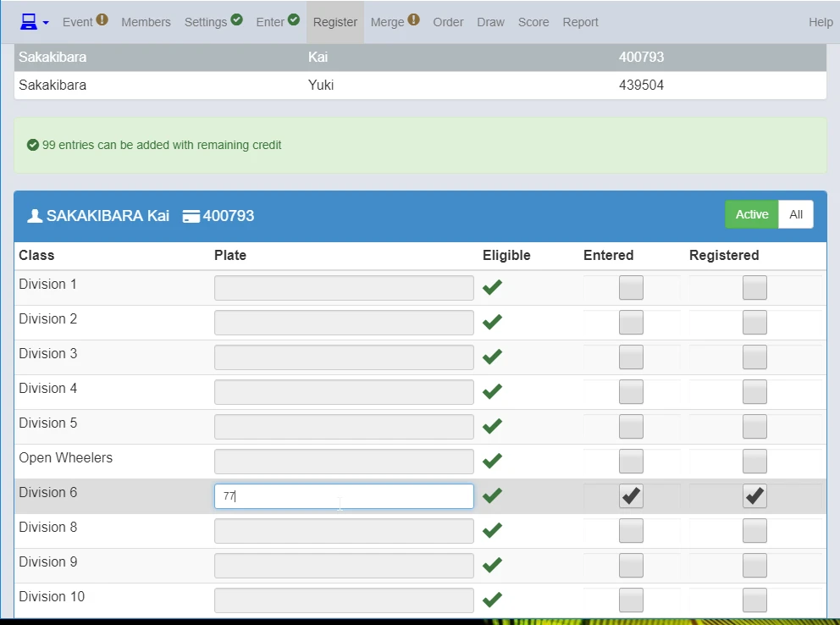
Task: Click the computer icon in the navbar
Action: (x=29, y=22)
